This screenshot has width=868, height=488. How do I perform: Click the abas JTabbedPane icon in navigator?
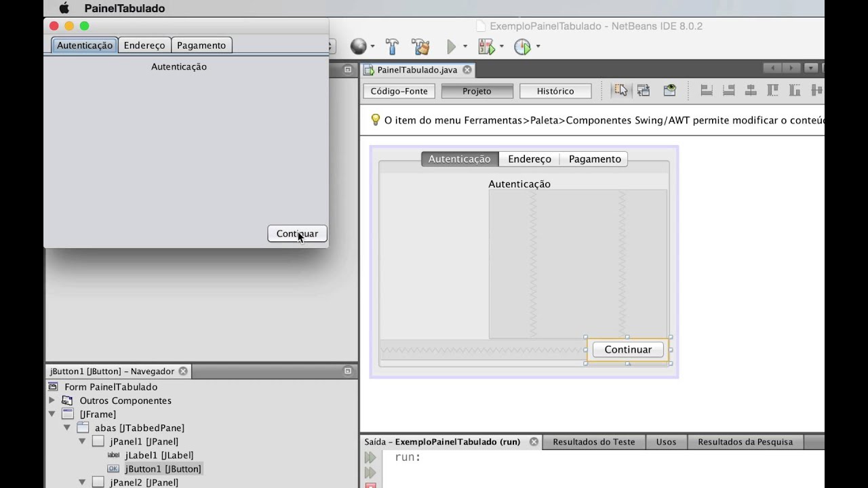[83, 428]
